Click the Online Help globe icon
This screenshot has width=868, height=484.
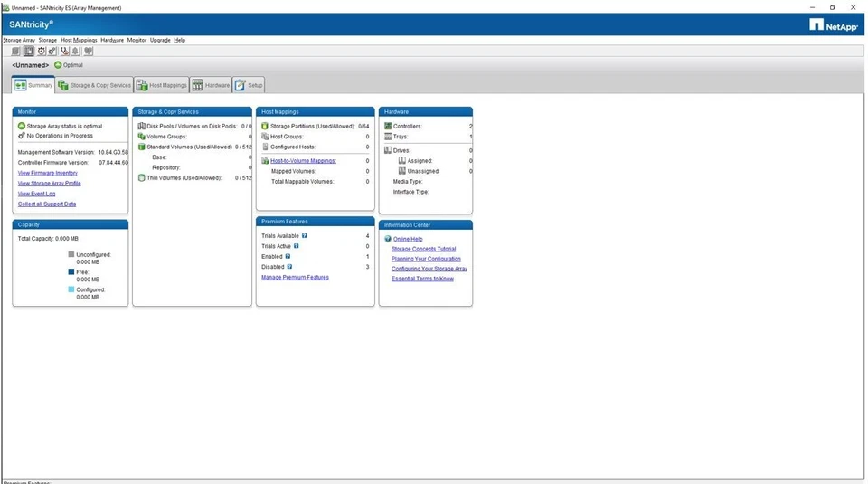pyautogui.click(x=388, y=239)
